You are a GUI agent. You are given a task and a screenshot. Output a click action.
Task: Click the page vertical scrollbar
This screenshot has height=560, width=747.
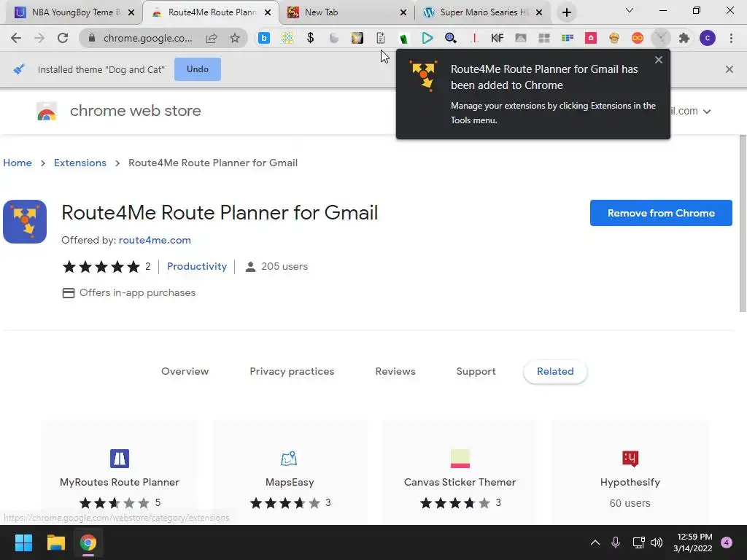[743, 224]
